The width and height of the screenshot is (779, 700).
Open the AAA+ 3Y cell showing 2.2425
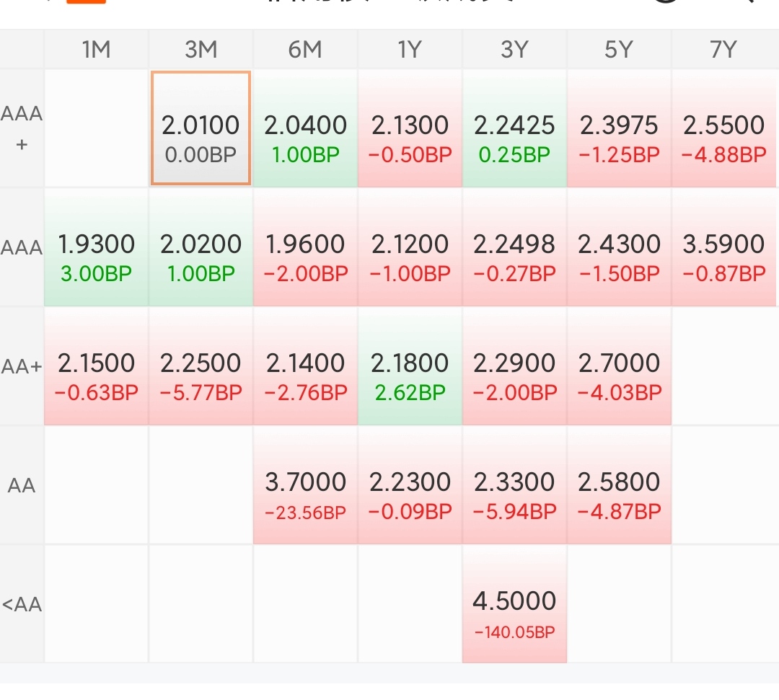(x=514, y=128)
